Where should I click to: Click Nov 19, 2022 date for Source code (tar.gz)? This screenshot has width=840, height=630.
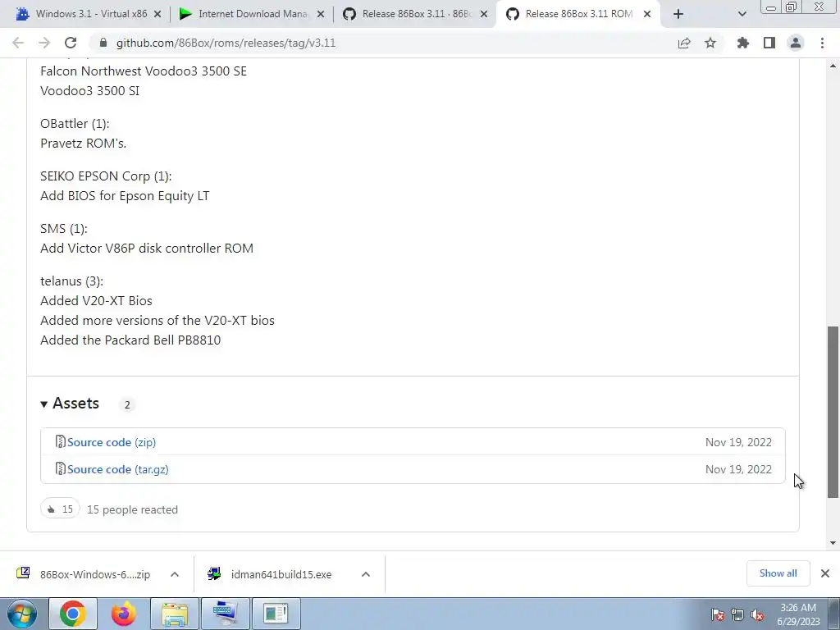click(738, 469)
